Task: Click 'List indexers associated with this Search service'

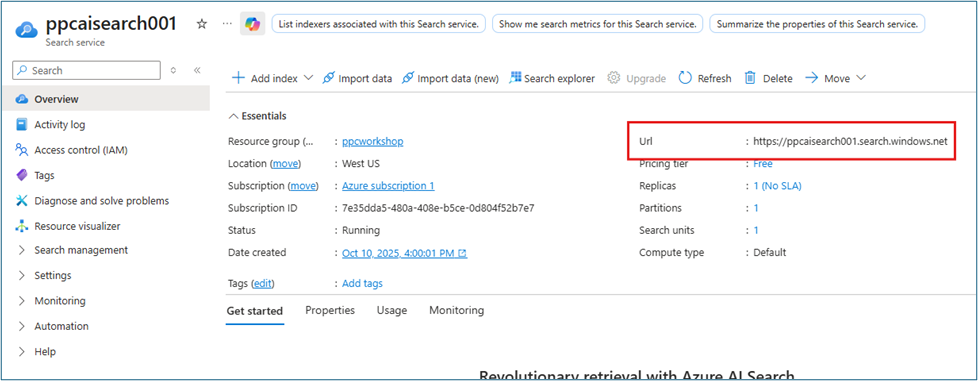Action: click(379, 24)
